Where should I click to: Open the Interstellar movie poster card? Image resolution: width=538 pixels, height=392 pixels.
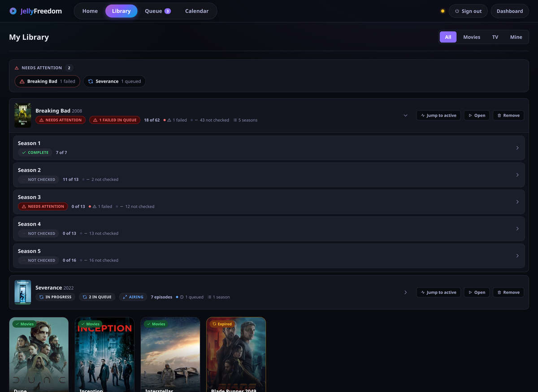[170, 354]
